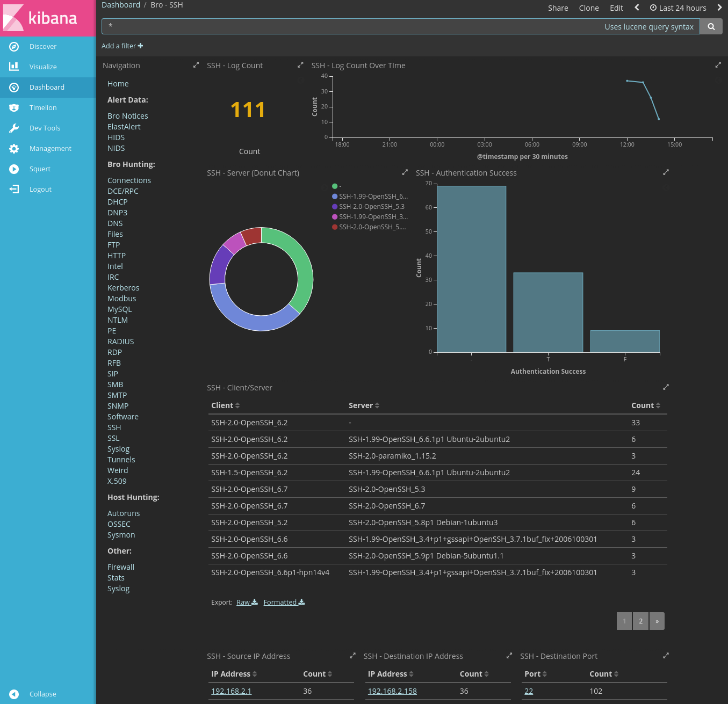This screenshot has width=728, height=704.
Task: Open Discover from the sidebar
Action: (x=43, y=47)
